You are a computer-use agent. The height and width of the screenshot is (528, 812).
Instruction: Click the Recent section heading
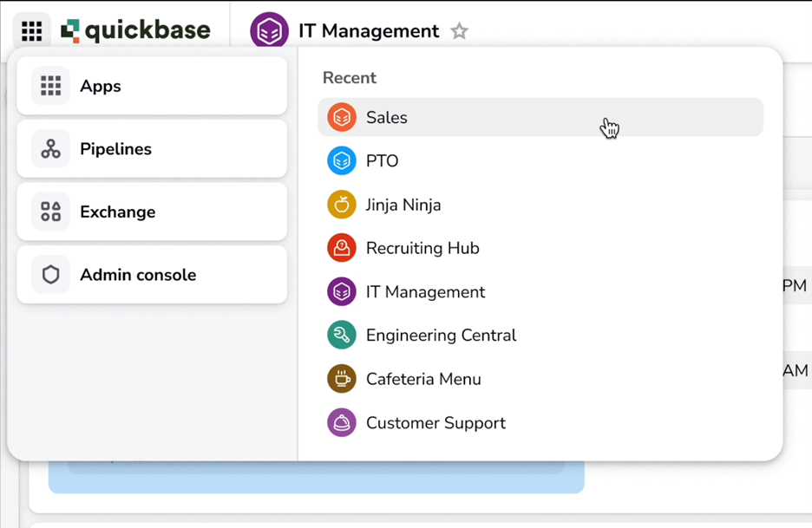tap(350, 78)
